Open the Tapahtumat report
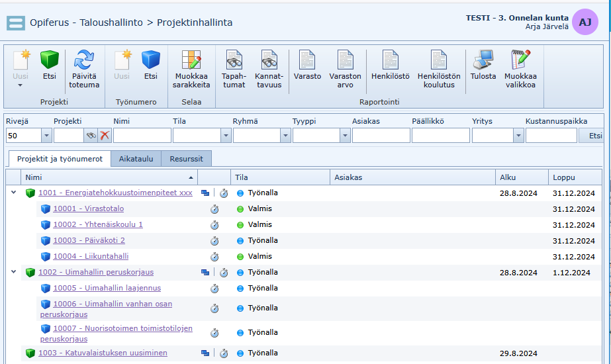The width and height of the screenshot is (611, 364). (x=234, y=61)
